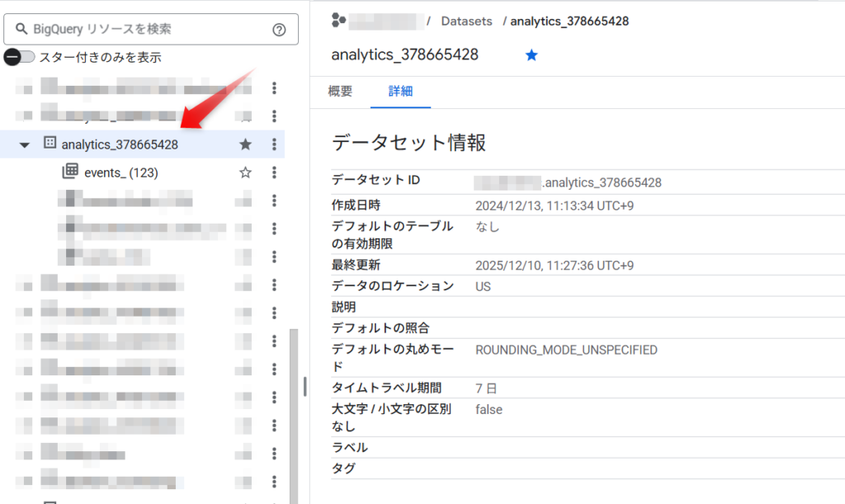The height and width of the screenshot is (504, 845).
Task: Click the panel resize divider handle
Action: [x=304, y=386]
